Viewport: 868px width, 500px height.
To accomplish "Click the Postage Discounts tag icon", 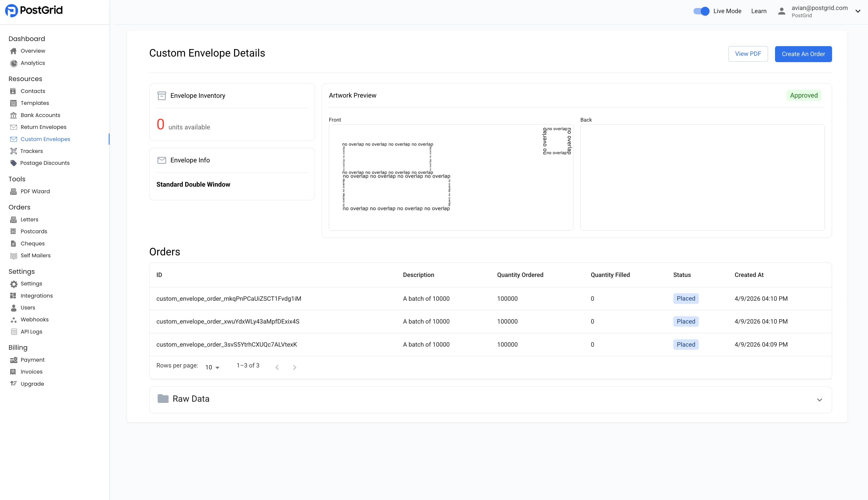I will click(13, 163).
